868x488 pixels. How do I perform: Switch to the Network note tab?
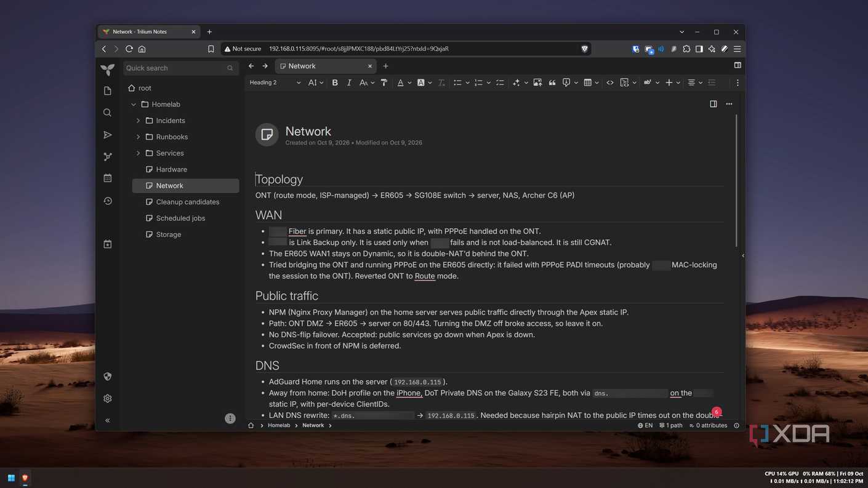(x=326, y=66)
